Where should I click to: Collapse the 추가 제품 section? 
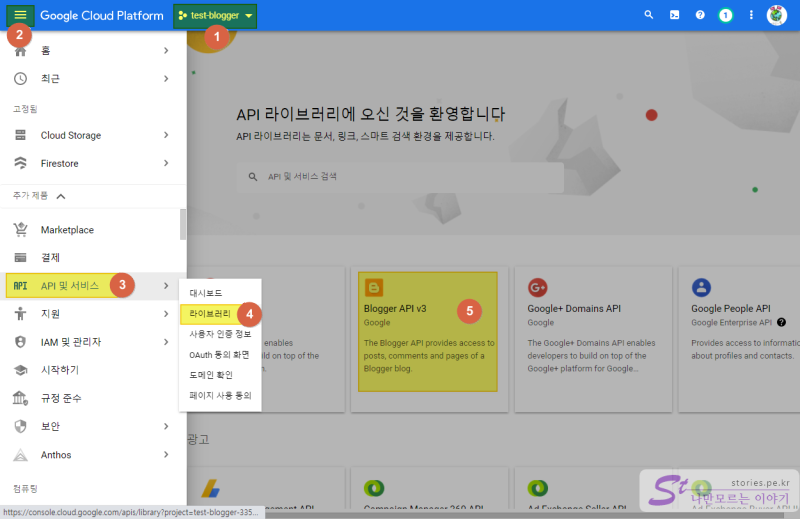[61, 196]
